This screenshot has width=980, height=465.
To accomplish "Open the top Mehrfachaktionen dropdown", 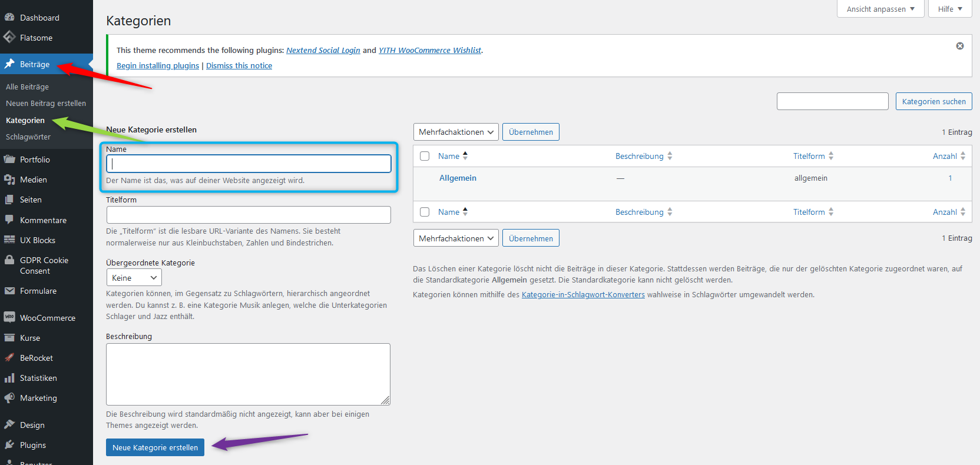I will [x=456, y=132].
